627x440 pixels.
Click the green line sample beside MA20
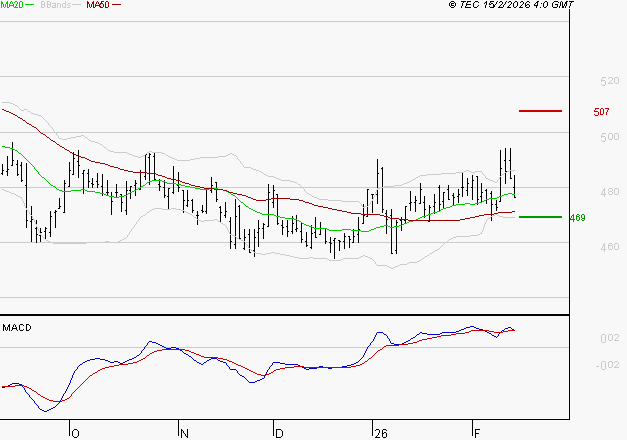(x=32, y=6)
